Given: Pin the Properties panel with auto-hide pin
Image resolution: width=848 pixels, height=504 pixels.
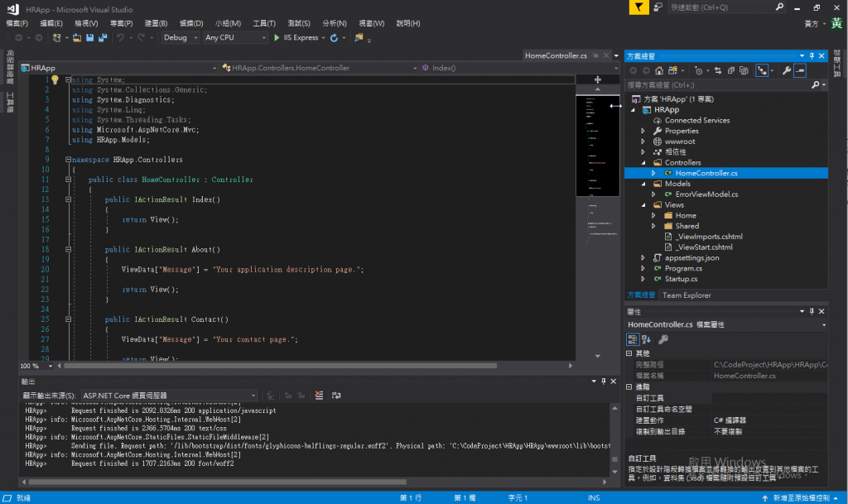Looking at the screenshot, I should [812, 312].
